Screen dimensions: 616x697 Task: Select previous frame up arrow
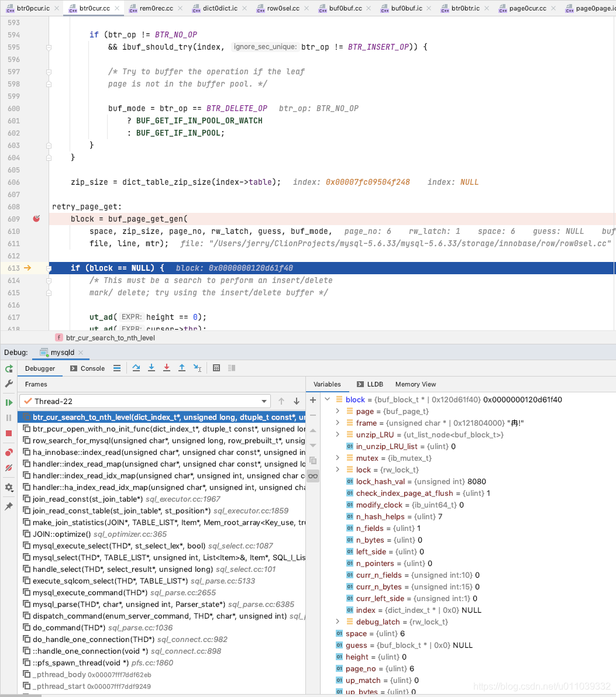pyautogui.click(x=281, y=401)
